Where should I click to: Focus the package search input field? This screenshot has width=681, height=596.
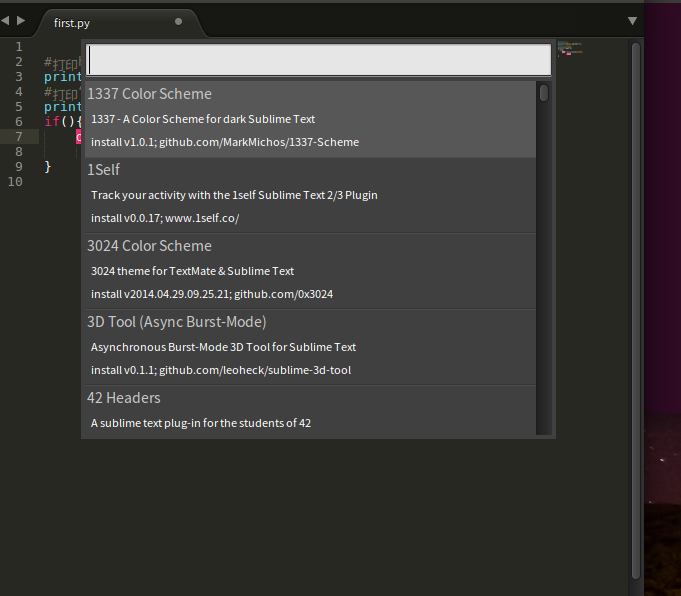coord(319,60)
